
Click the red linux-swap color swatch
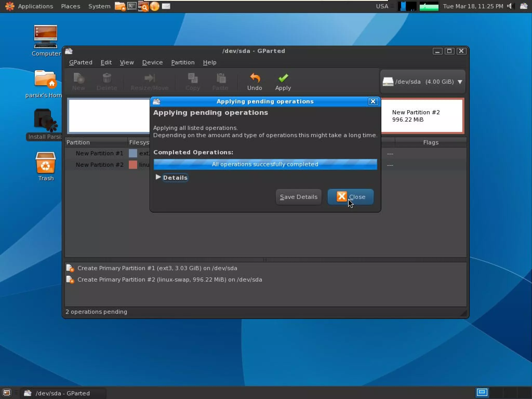(133, 165)
